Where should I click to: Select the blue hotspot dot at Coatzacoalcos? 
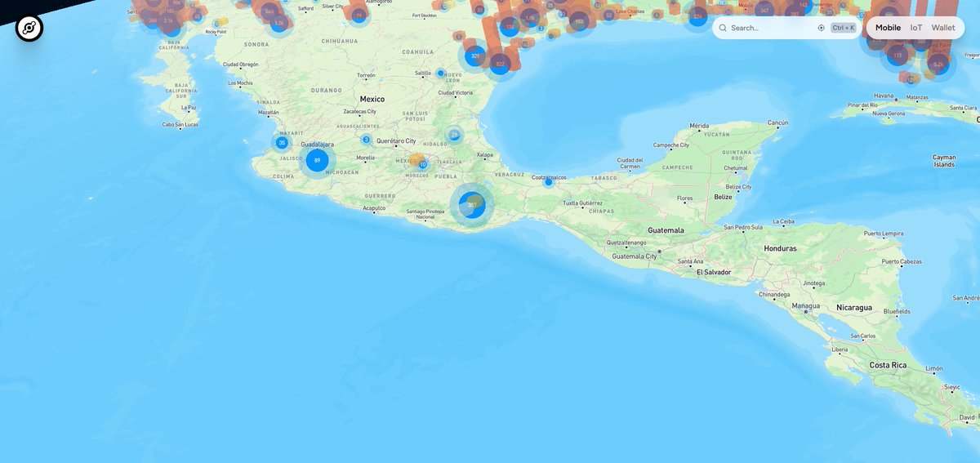549,181
